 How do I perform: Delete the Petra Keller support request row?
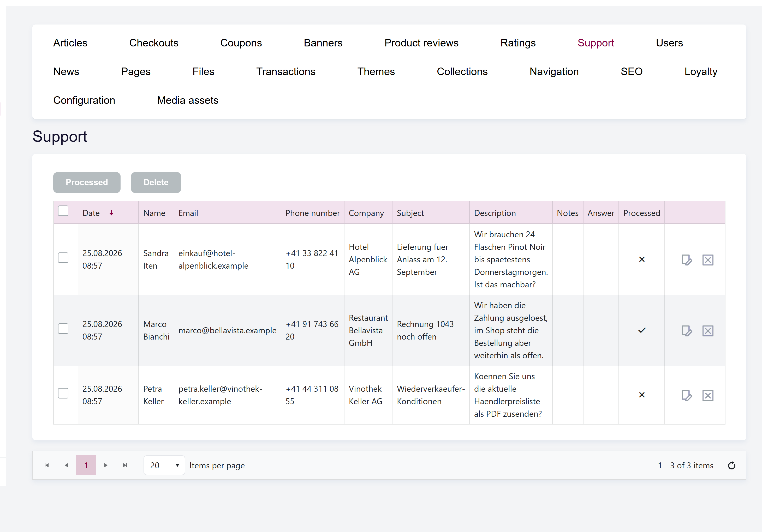click(x=707, y=395)
